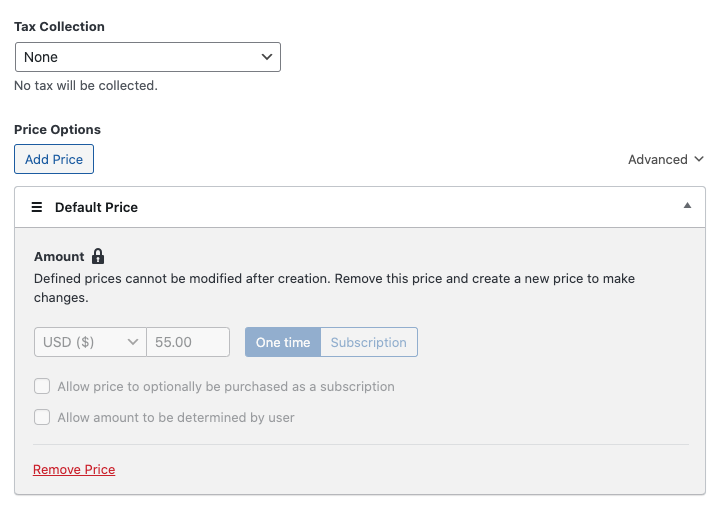Click the Price Options heading

point(57,129)
